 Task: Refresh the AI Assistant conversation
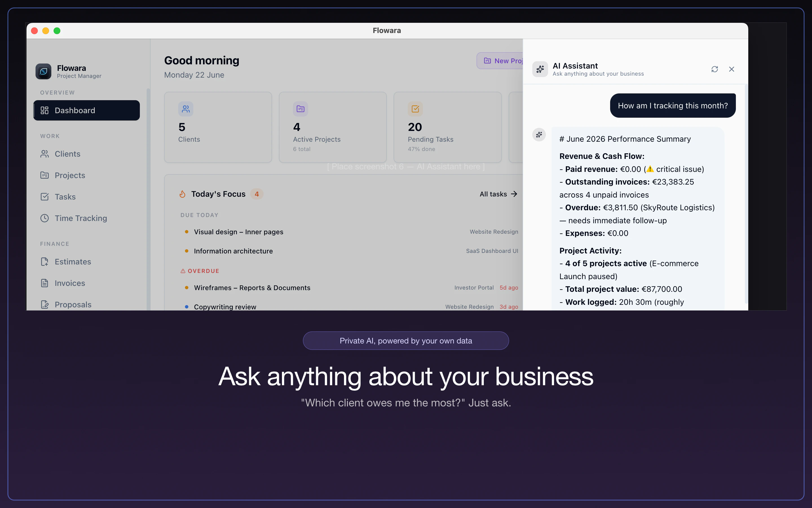point(715,69)
